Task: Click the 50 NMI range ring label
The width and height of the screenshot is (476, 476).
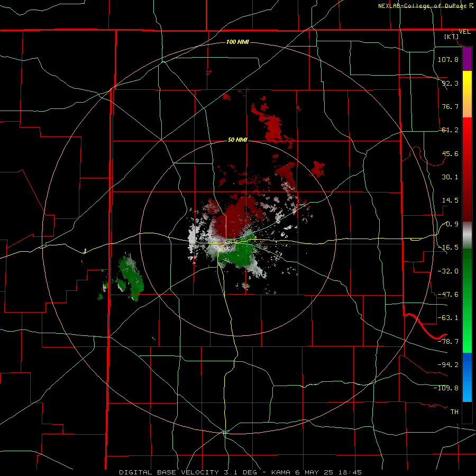Action: pos(237,140)
